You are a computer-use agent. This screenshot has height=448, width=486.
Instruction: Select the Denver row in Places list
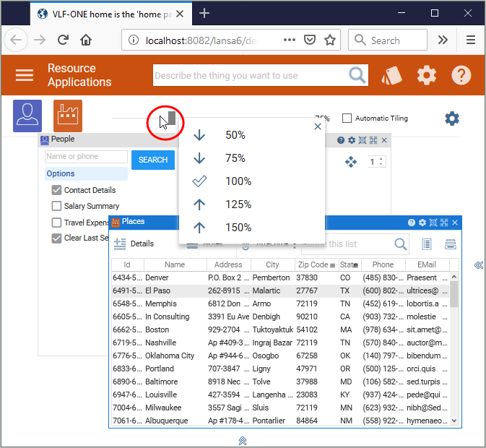click(280, 277)
